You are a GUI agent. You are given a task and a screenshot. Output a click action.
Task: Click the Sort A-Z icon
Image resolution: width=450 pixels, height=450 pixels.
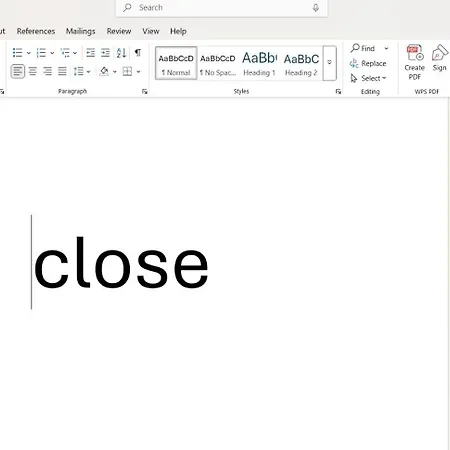coord(121,53)
